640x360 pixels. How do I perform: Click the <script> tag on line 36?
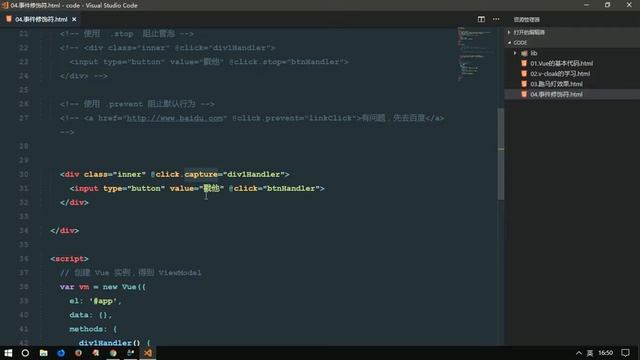click(69, 259)
